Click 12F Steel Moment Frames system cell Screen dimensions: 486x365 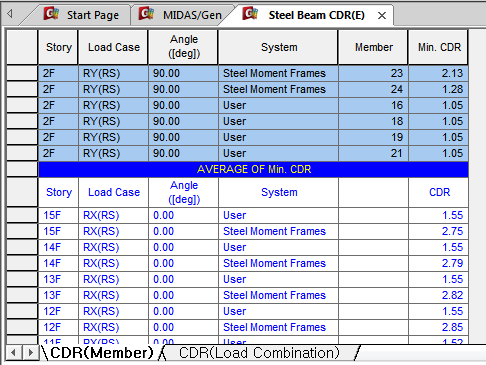click(278, 327)
